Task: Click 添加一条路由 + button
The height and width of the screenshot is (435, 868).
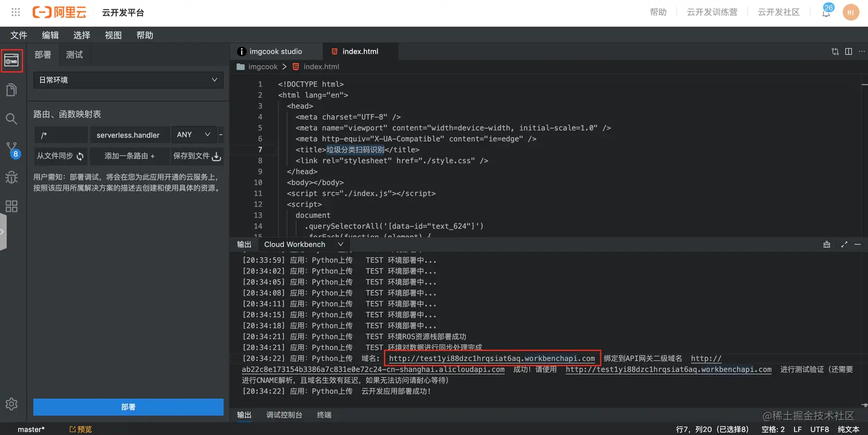Action: coord(130,156)
